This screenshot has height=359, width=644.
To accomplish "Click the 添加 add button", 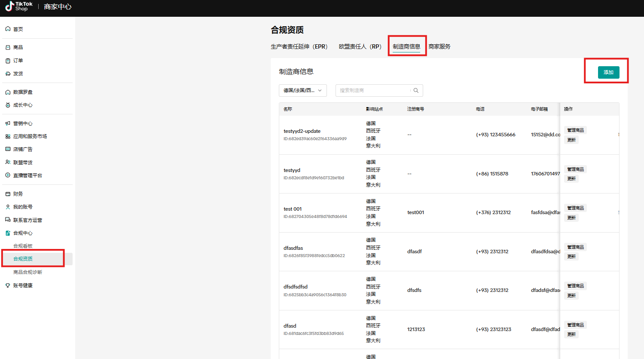I will pos(608,72).
